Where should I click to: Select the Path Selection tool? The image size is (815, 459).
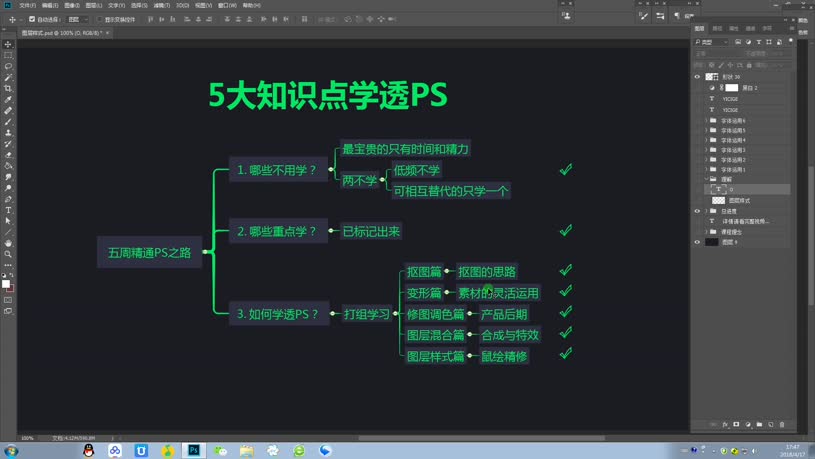pos(8,221)
